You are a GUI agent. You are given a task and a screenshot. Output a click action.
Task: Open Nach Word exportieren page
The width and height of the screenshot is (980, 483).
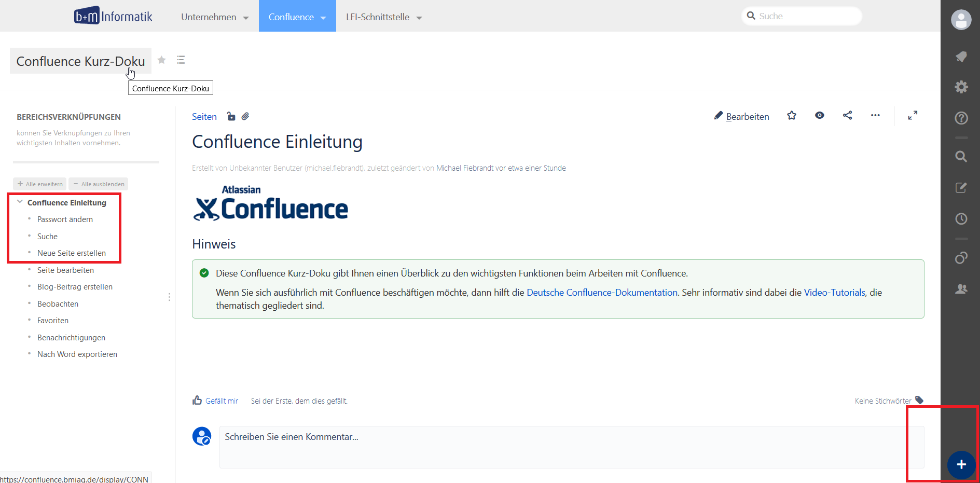tap(77, 354)
